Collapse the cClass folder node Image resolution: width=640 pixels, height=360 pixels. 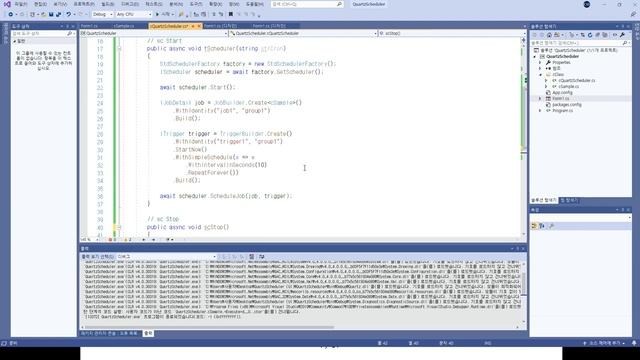click(x=540, y=75)
